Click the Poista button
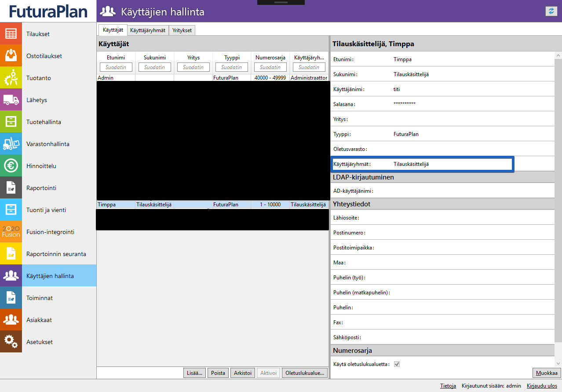562x392 pixels. (x=218, y=373)
